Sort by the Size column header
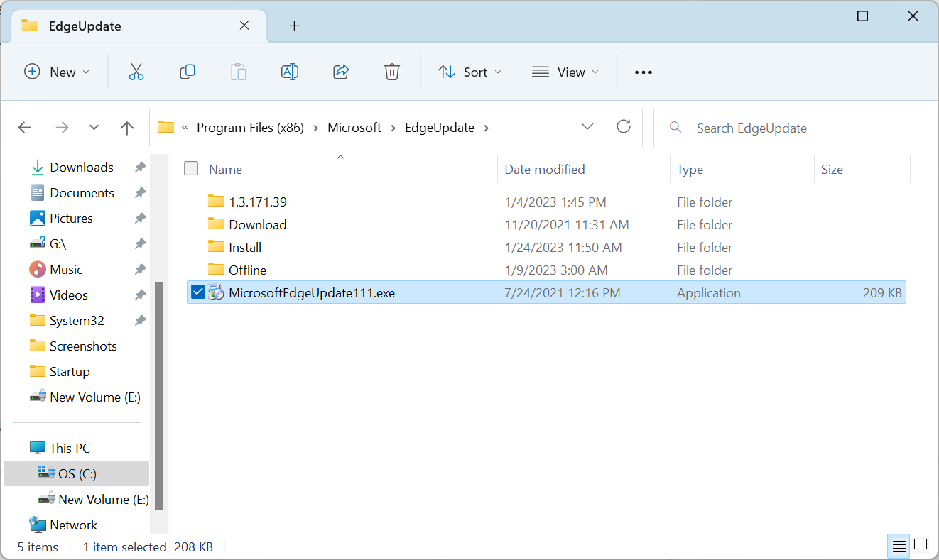This screenshot has width=939, height=560. click(832, 169)
